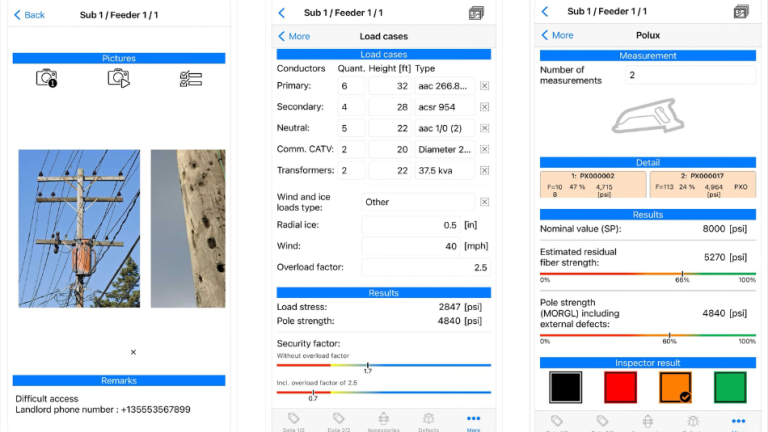Viewport: 768px width, 432px height.
Task: Switch to Data 1/2 tab in Load cases screen
Action: (x=293, y=422)
